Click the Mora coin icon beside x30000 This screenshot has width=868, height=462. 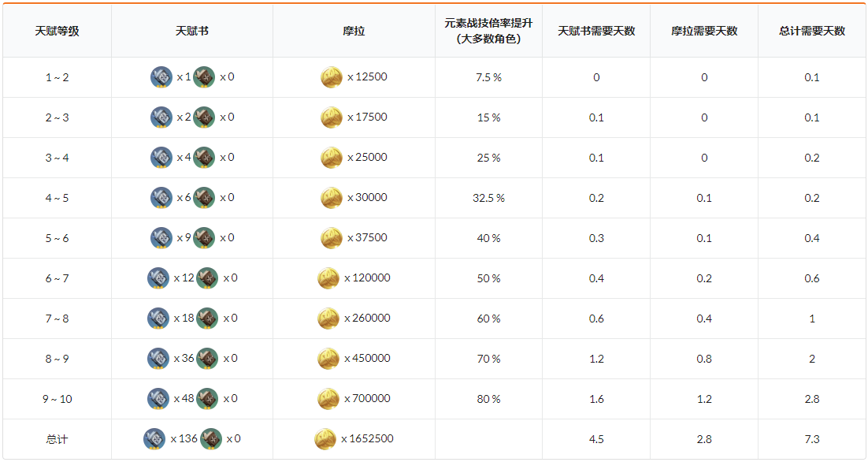point(332,198)
